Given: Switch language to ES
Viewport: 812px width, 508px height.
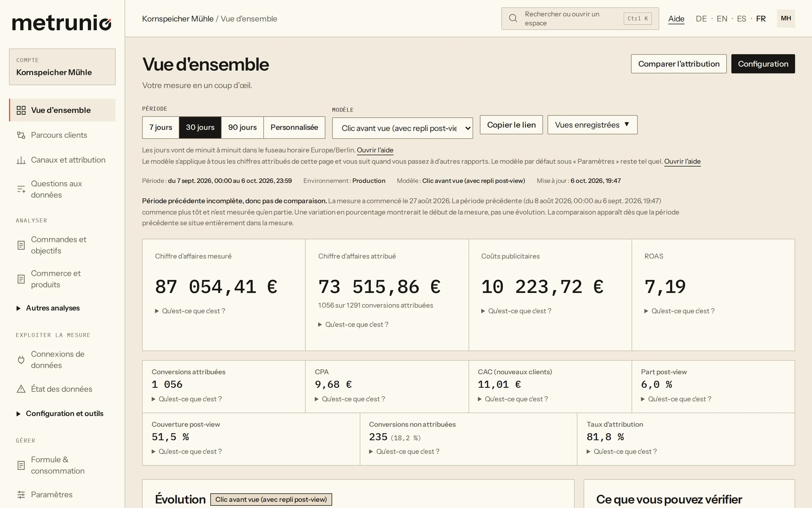Looking at the screenshot, I should click(x=741, y=19).
